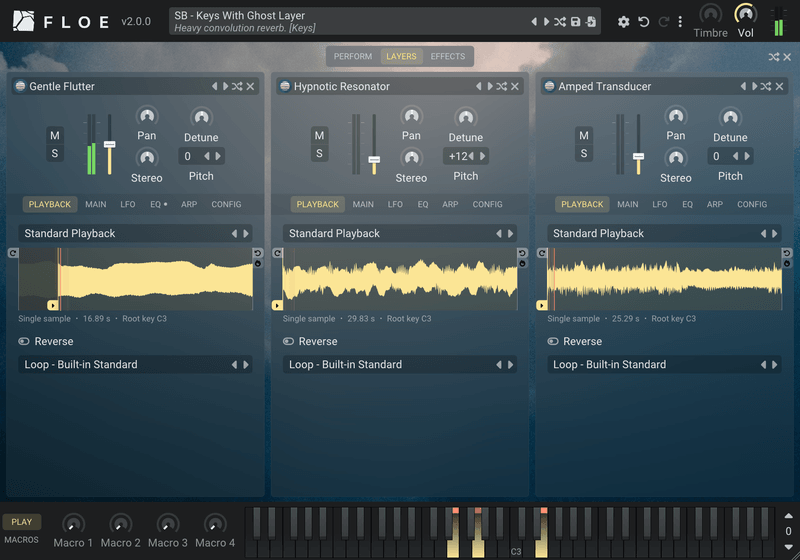Go to next preset in top bar
The image size is (800, 560).
point(546,21)
